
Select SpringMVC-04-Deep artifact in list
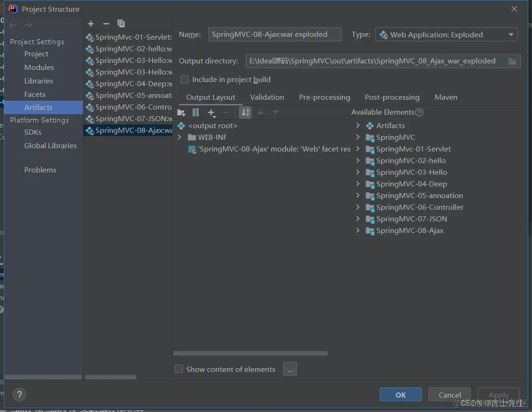point(128,84)
